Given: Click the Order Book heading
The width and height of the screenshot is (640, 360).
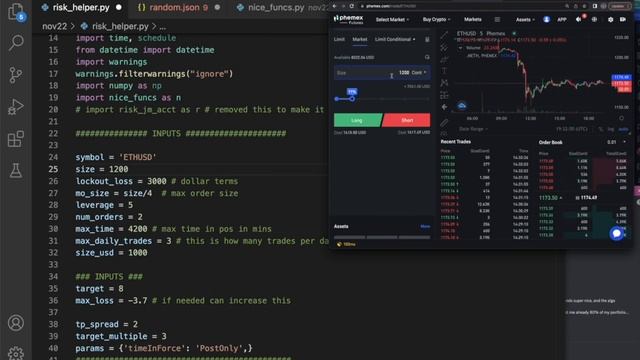Looking at the screenshot, I should [x=550, y=142].
